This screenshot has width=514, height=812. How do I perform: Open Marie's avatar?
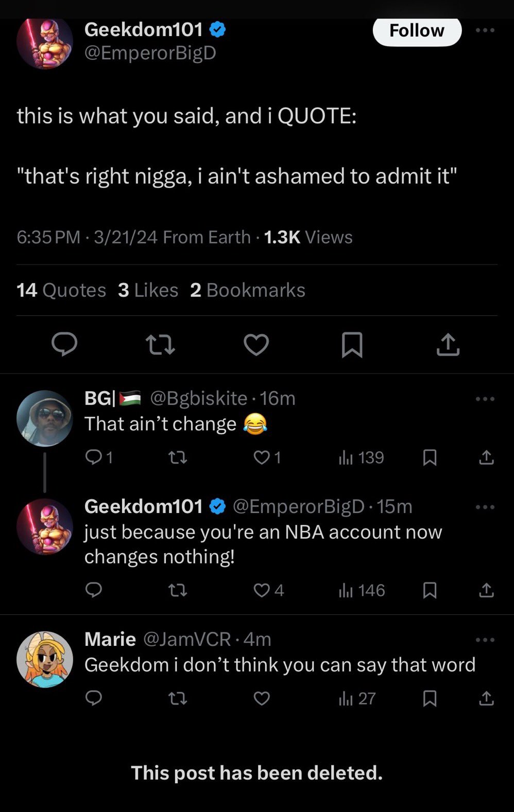click(45, 660)
